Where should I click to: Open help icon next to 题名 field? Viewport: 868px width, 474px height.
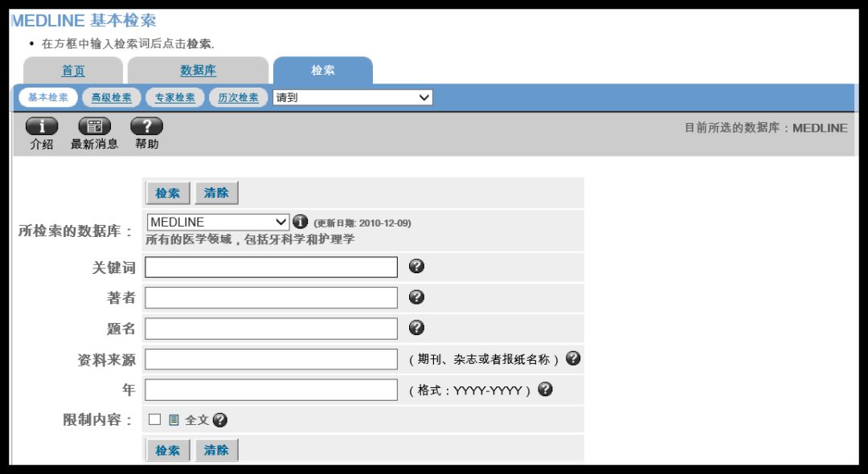point(416,327)
